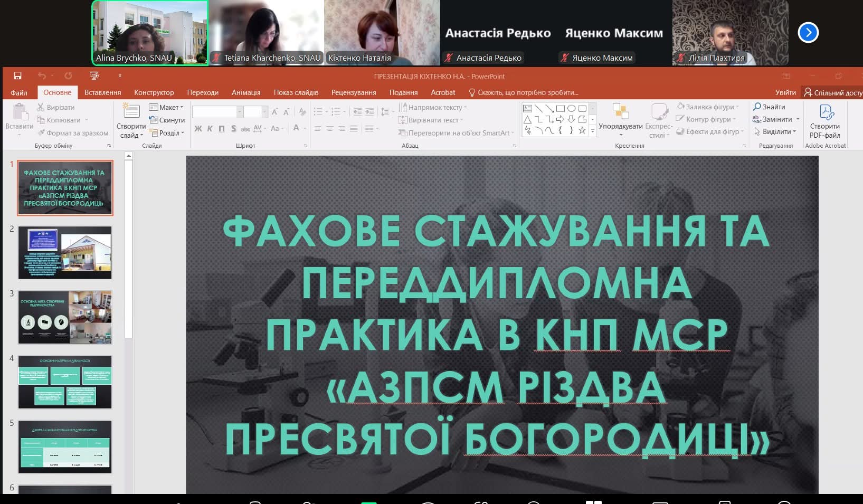The width and height of the screenshot is (863, 504).
Task: Click the Увійти sign-in button
Action: 785,92
